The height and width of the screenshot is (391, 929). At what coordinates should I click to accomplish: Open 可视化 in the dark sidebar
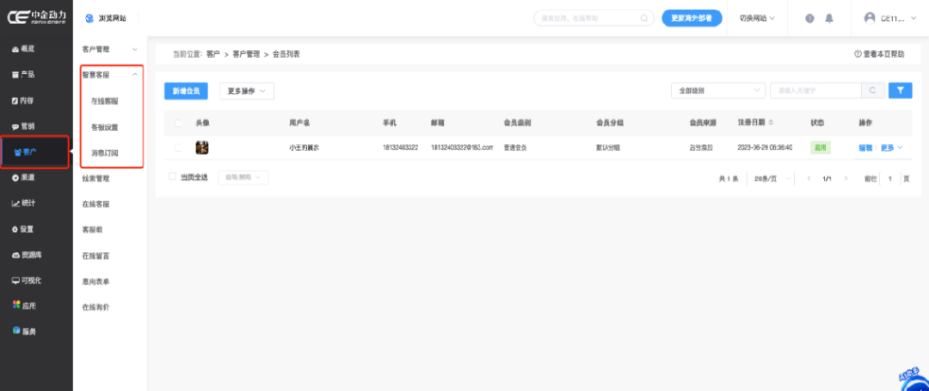[x=27, y=280]
